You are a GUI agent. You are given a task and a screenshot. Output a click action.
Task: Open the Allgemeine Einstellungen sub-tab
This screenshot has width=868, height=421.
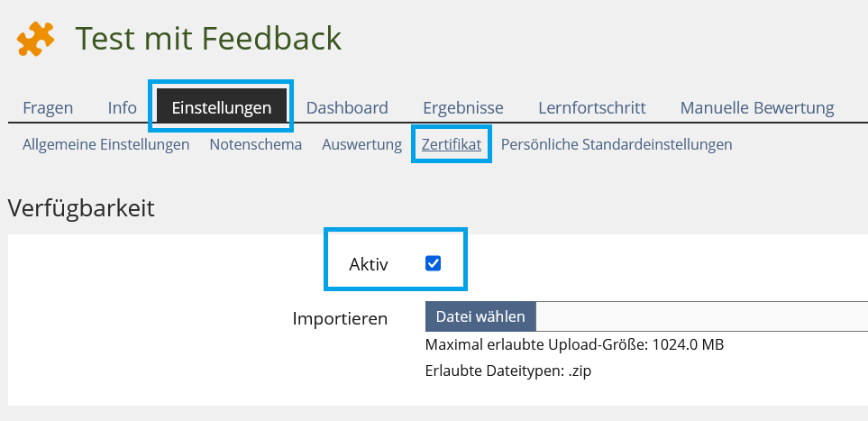coord(105,144)
